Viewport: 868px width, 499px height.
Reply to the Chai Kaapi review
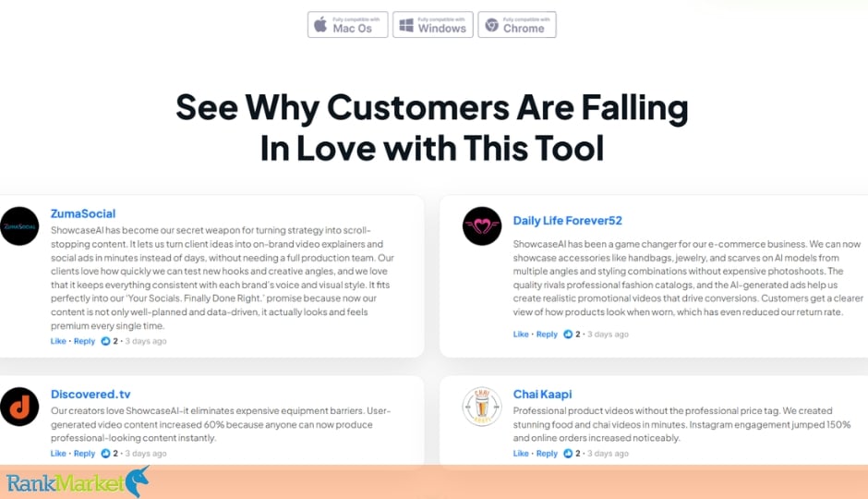547,453
